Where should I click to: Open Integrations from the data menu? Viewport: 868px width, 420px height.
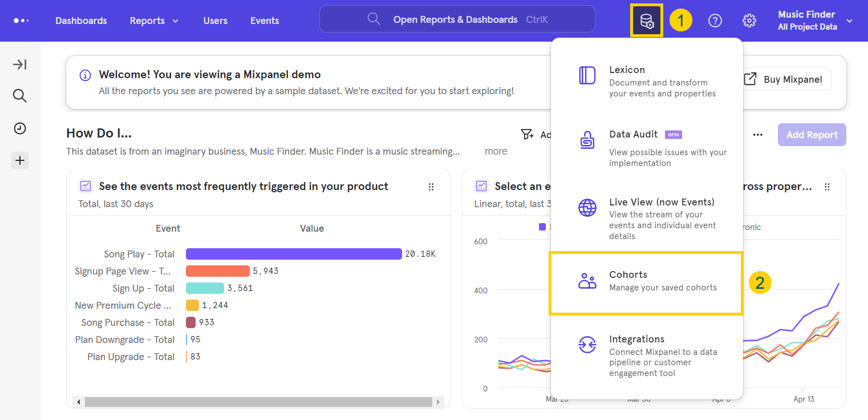[646, 355]
